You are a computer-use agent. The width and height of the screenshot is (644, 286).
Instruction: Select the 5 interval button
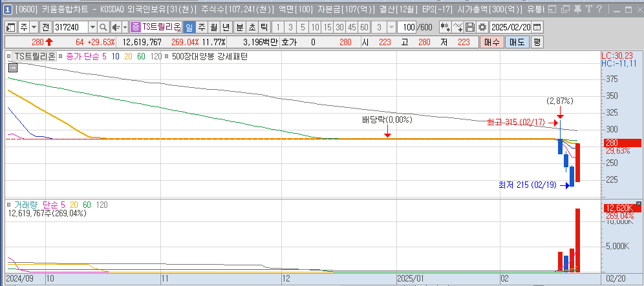[303, 28]
